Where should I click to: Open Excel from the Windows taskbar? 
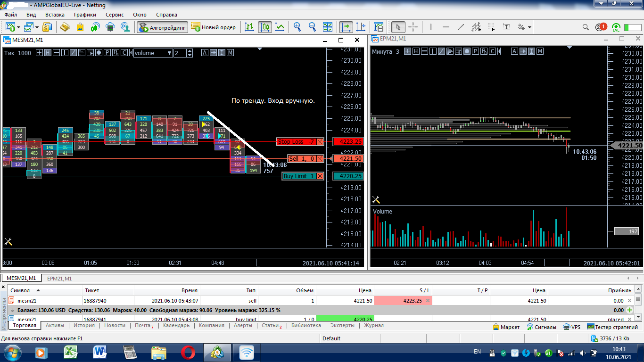tap(71, 352)
